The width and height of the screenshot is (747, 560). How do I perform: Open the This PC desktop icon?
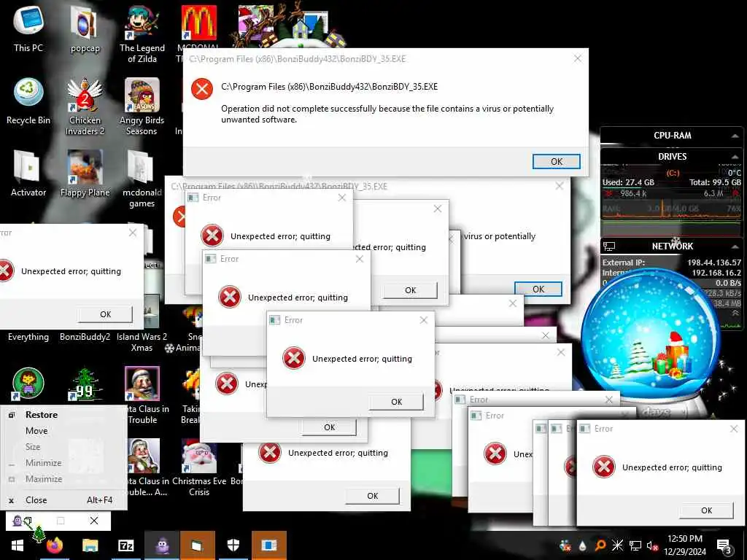[x=28, y=28]
